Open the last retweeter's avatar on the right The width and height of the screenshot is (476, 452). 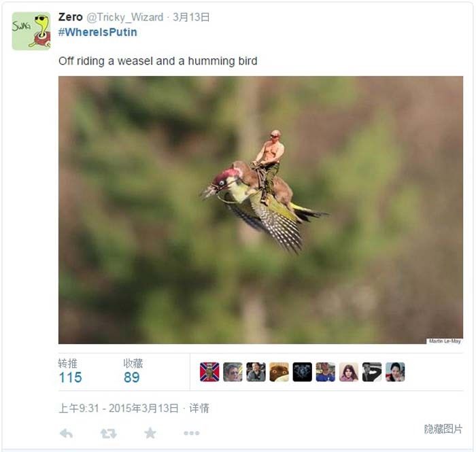tap(395, 372)
